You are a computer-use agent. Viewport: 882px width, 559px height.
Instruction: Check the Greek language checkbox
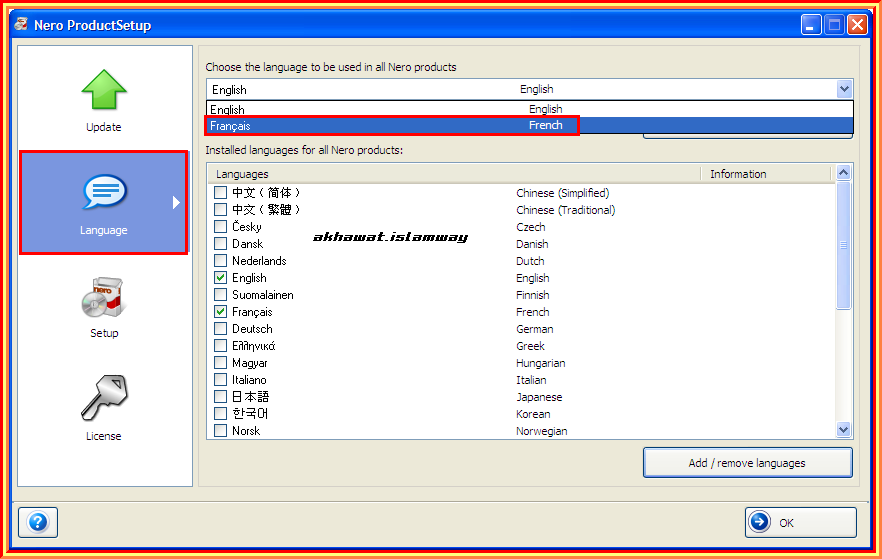click(x=220, y=345)
